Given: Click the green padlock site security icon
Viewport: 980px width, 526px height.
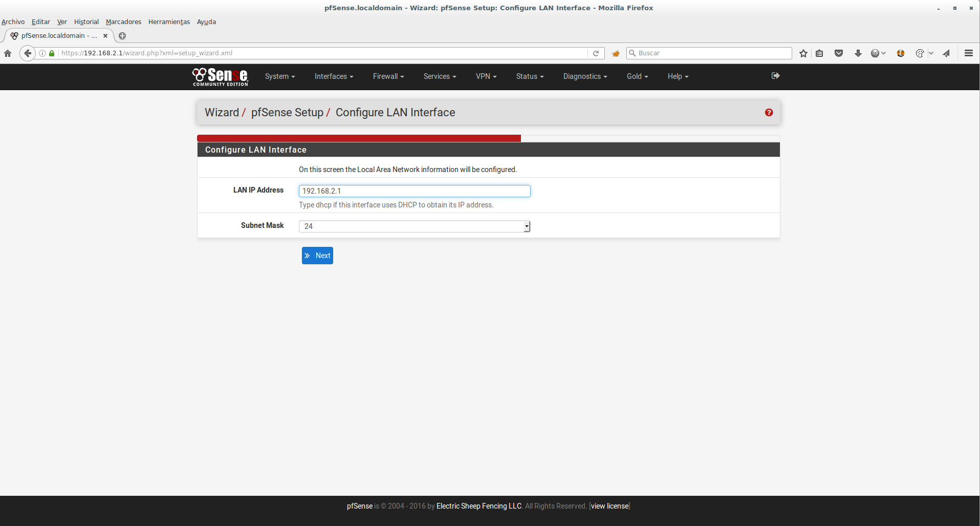Looking at the screenshot, I should click(52, 53).
